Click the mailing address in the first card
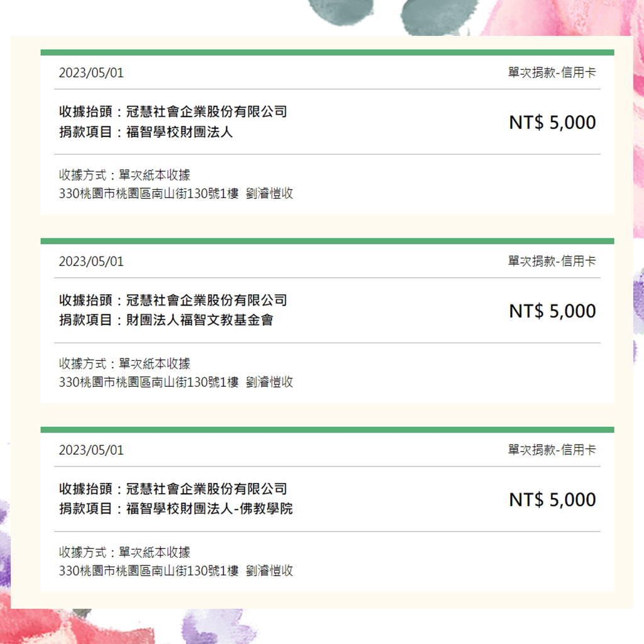644x644 pixels. point(176,194)
